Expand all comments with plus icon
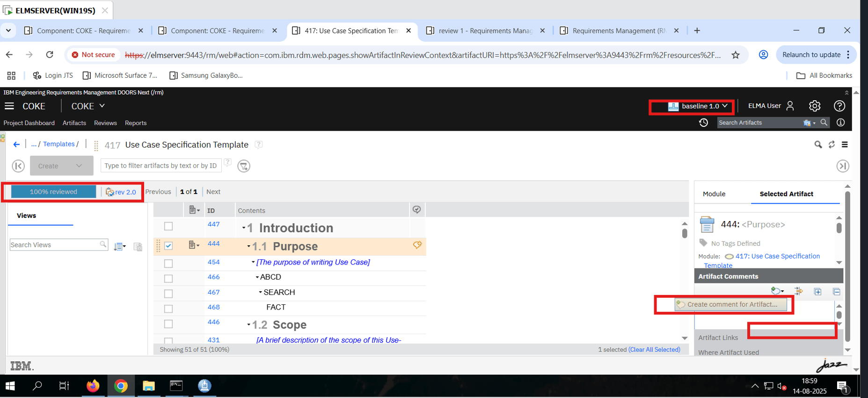The height and width of the screenshot is (398, 868). [817, 292]
